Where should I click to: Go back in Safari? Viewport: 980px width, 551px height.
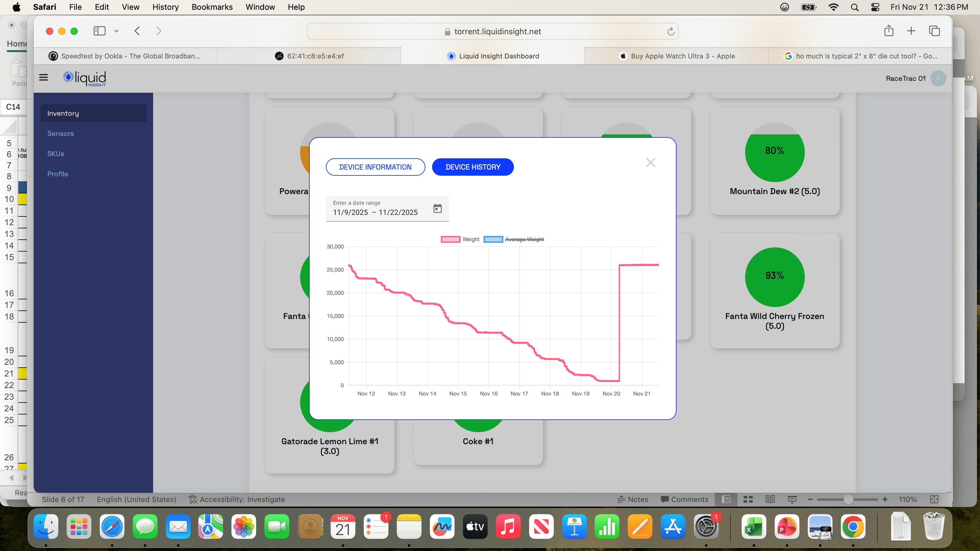click(137, 31)
